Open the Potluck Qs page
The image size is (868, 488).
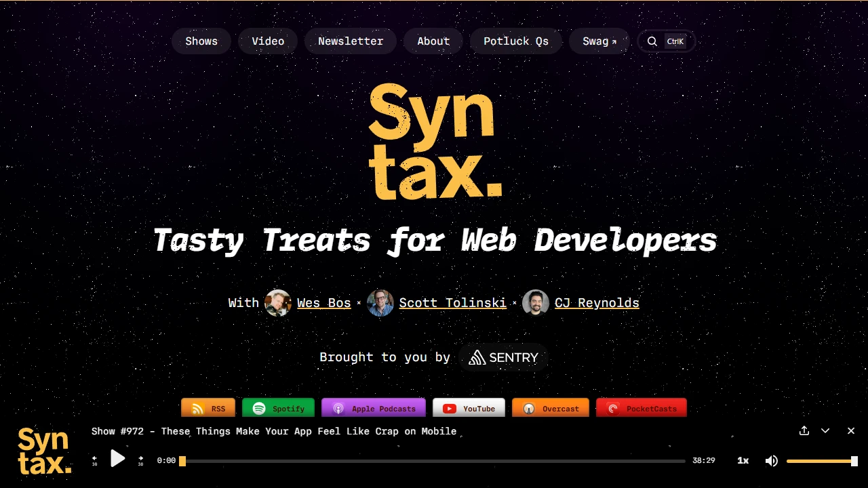point(516,41)
